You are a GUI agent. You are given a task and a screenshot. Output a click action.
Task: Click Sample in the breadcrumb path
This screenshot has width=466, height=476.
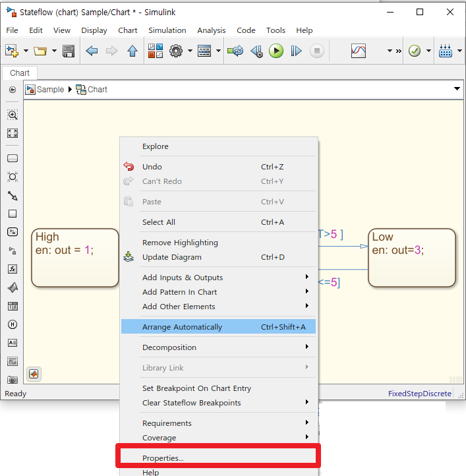click(x=50, y=90)
